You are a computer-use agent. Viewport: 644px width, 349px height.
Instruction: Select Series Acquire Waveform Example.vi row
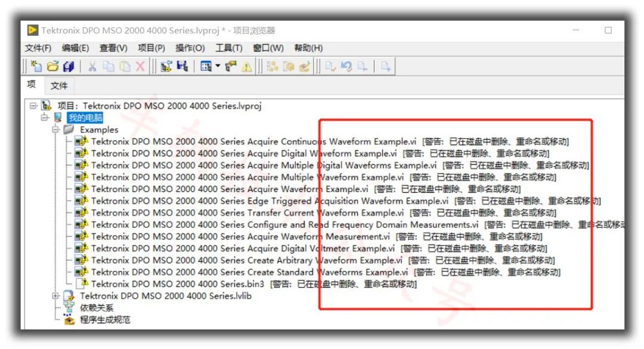tap(306, 189)
